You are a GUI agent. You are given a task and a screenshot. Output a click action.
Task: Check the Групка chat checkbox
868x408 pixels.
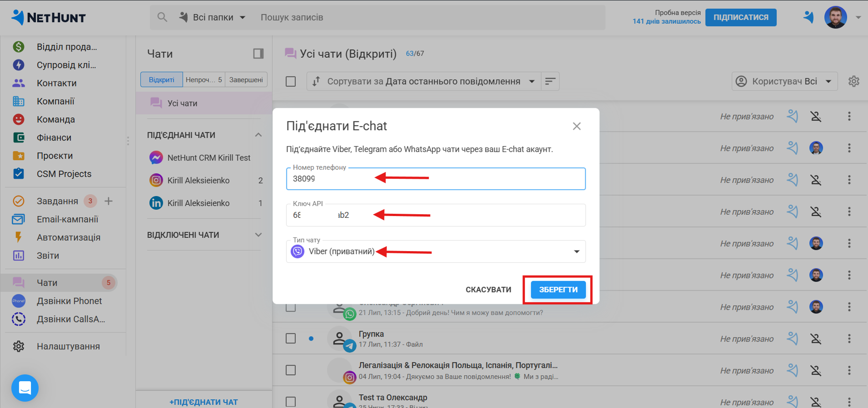click(291, 338)
